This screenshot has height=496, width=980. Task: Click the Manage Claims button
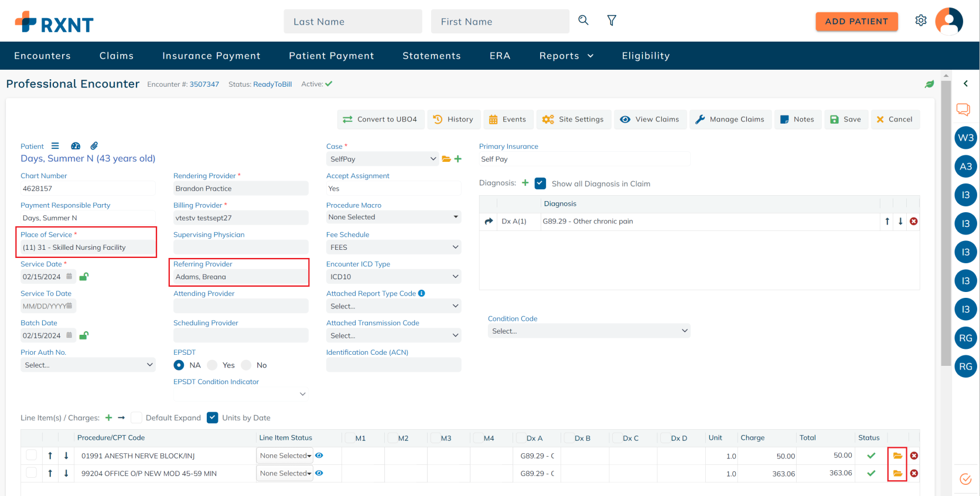point(730,119)
